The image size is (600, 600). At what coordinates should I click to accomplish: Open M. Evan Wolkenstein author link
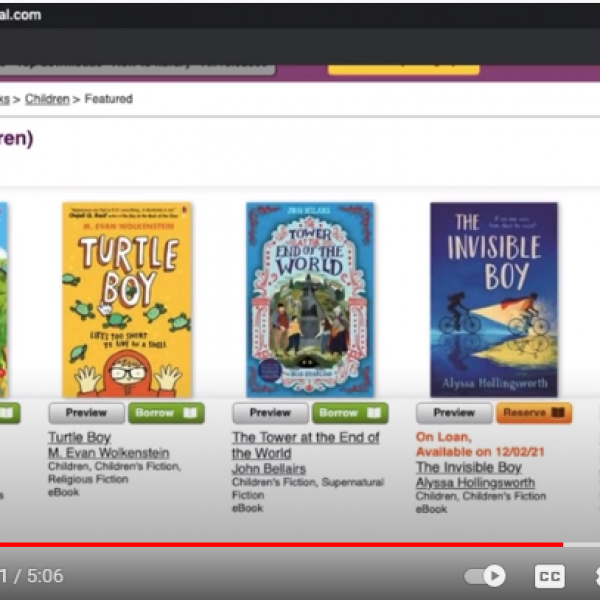pyautogui.click(x=109, y=453)
